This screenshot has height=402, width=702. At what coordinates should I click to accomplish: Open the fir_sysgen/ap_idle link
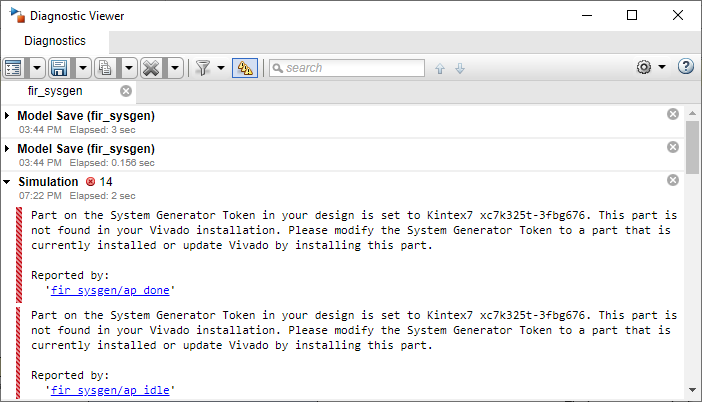point(110,390)
